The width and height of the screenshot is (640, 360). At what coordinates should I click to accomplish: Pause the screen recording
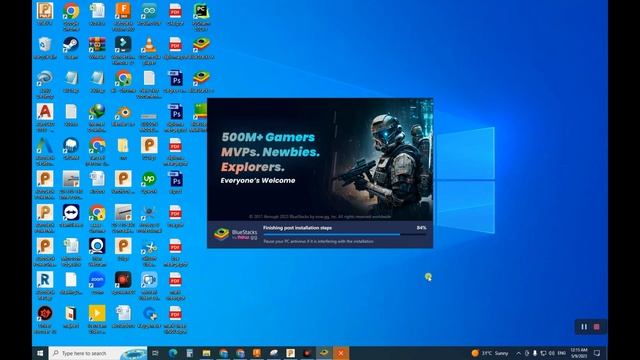point(584,327)
